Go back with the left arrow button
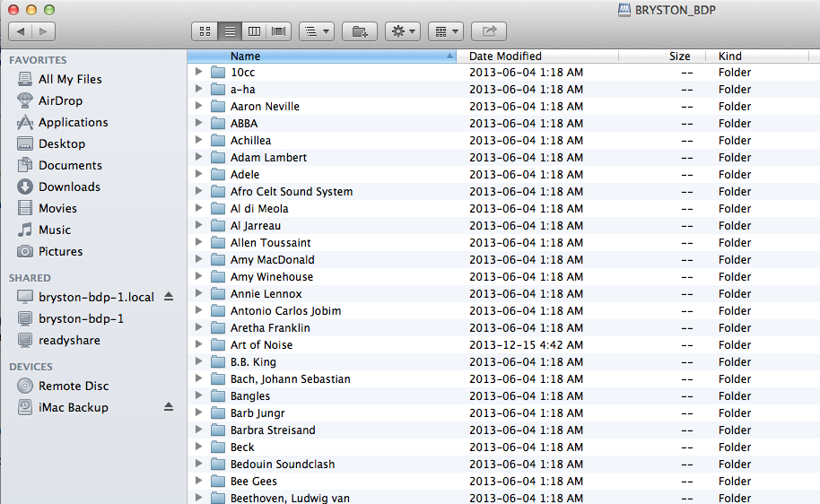820x504 pixels. (x=20, y=31)
